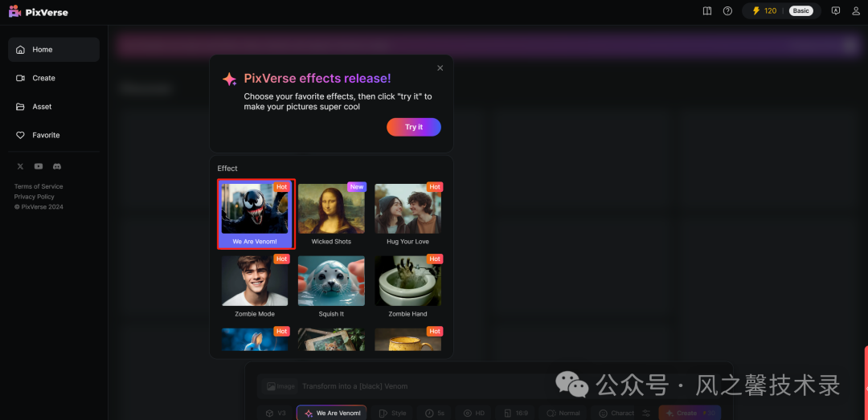Select the We Are Venom! effect thumbnail

pyautogui.click(x=255, y=209)
